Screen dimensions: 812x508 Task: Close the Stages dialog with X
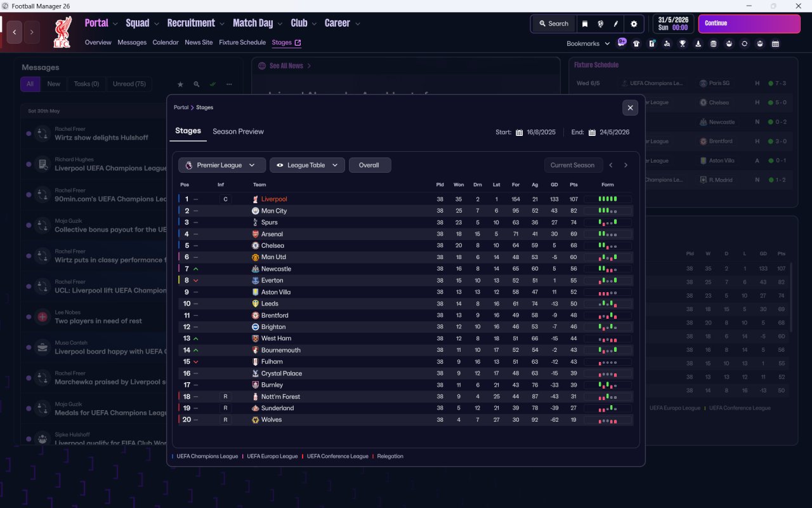click(x=630, y=108)
